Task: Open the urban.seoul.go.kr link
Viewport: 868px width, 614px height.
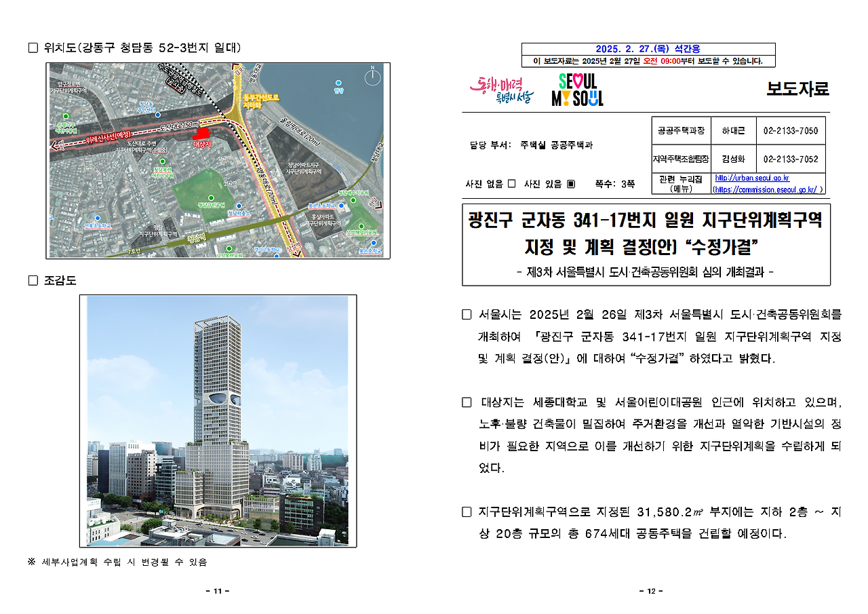Action: point(752,178)
